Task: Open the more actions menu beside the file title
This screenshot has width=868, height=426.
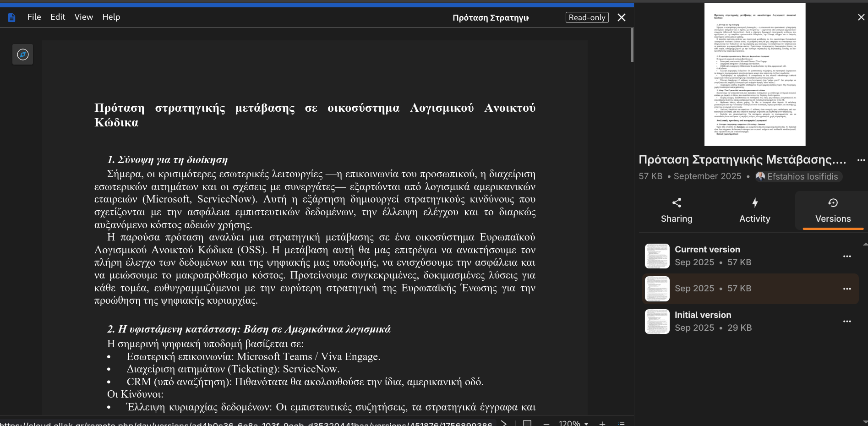Action: [x=861, y=160]
